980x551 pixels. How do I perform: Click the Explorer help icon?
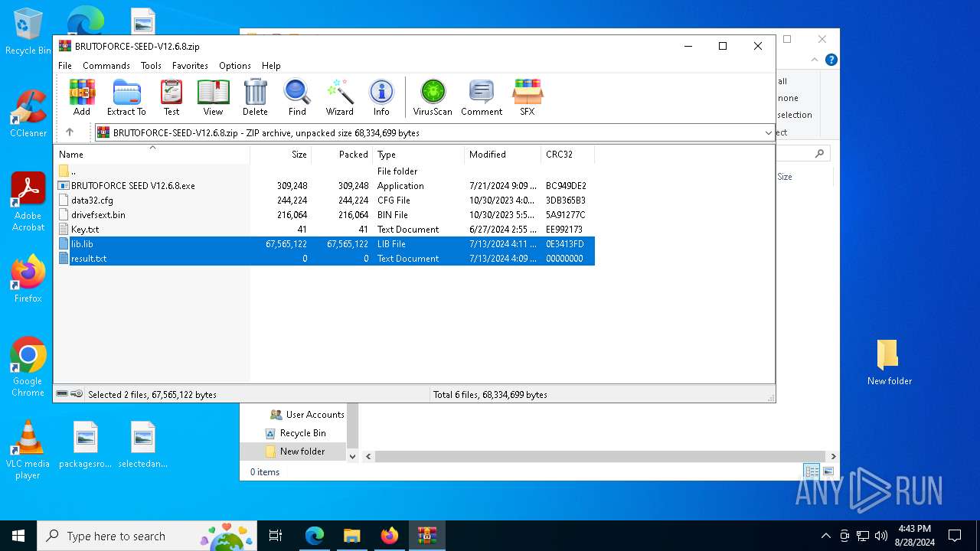coord(831,60)
